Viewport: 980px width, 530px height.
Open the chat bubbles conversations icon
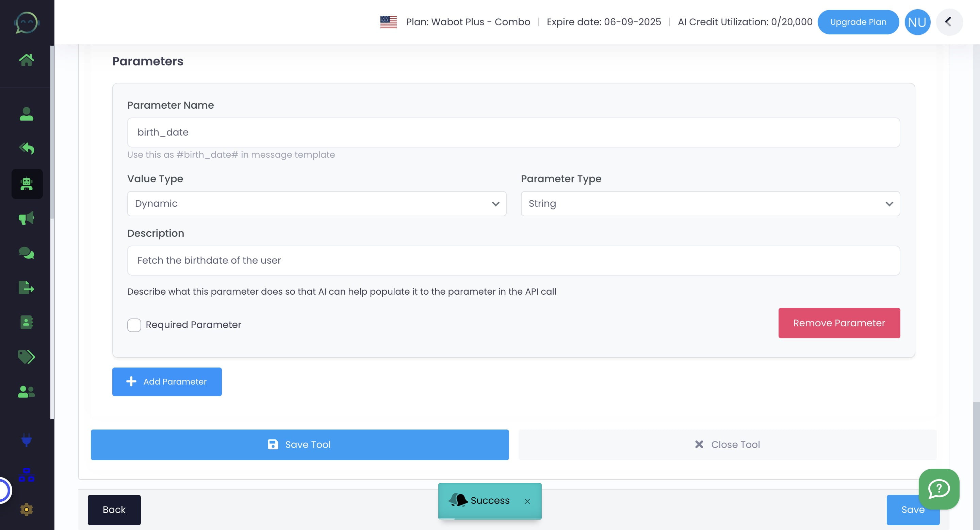pos(26,253)
